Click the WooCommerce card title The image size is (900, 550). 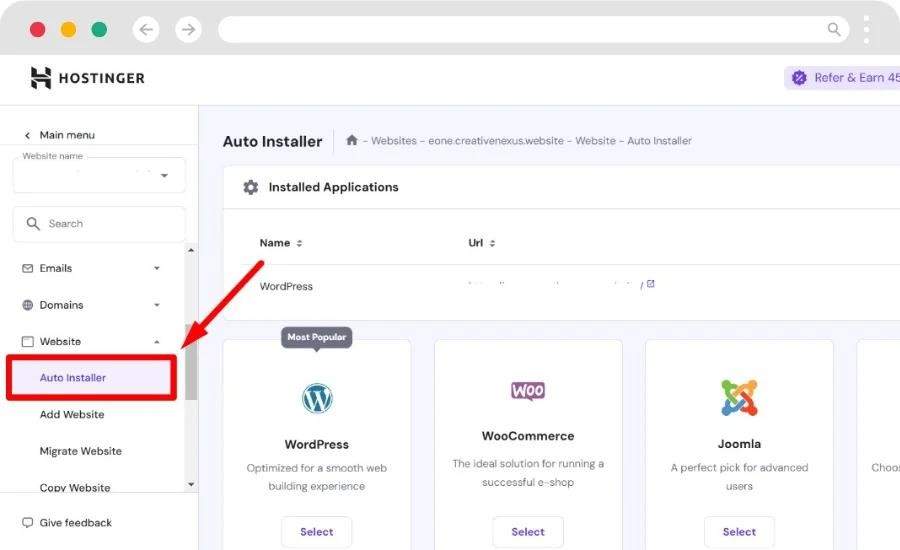[x=528, y=436]
